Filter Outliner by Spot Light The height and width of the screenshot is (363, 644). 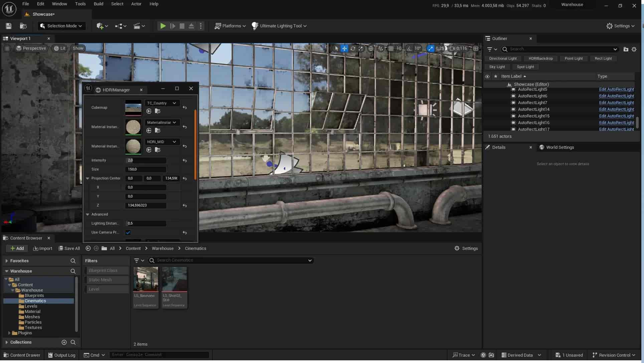[525, 67]
